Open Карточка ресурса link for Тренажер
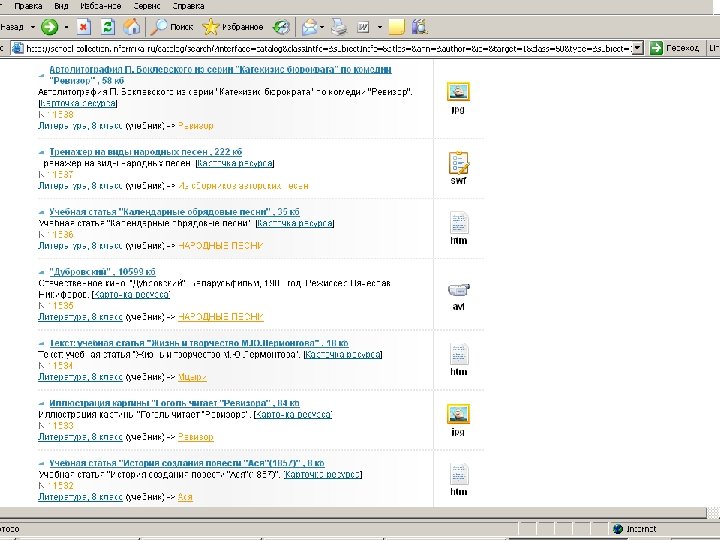The height and width of the screenshot is (540, 720). (x=235, y=163)
